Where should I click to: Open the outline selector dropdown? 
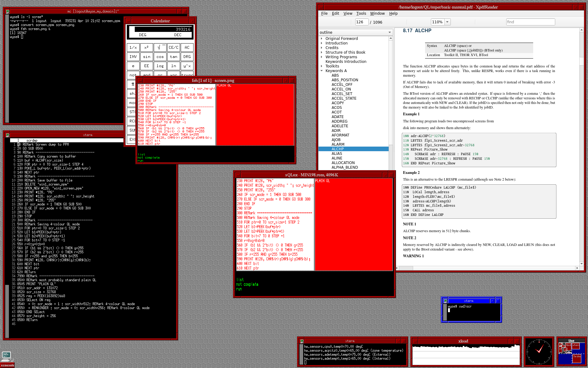[390, 33]
